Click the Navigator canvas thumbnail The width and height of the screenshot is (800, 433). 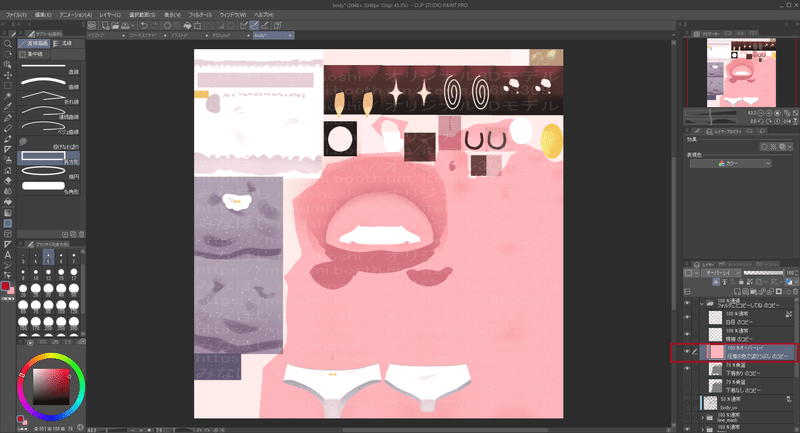pos(741,73)
